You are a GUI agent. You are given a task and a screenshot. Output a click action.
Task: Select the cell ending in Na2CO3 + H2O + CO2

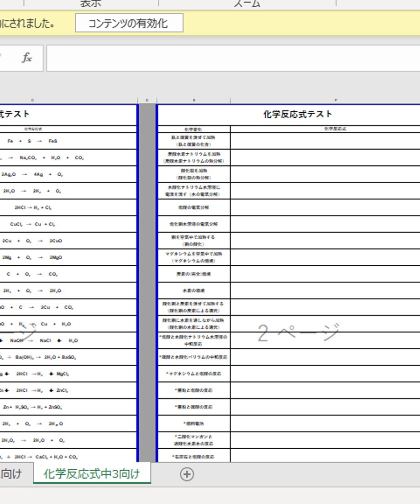[68, 157]
